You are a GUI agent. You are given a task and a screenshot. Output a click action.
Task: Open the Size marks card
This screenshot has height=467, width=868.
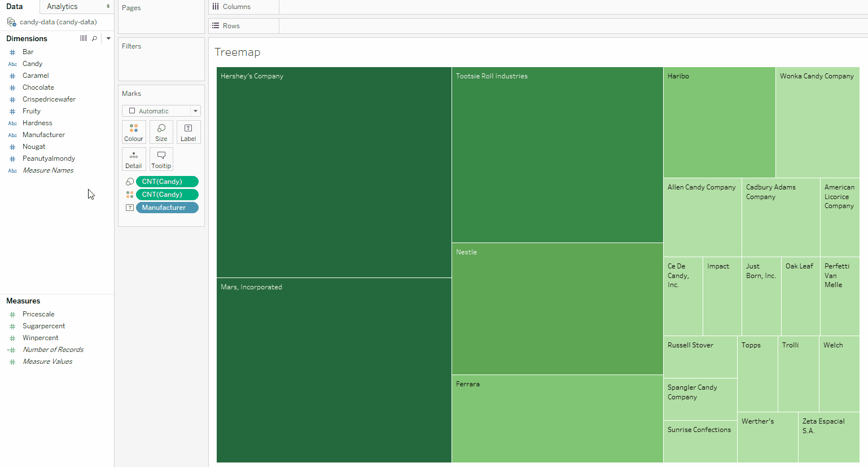pyautogui.click(x=161, y=132)
